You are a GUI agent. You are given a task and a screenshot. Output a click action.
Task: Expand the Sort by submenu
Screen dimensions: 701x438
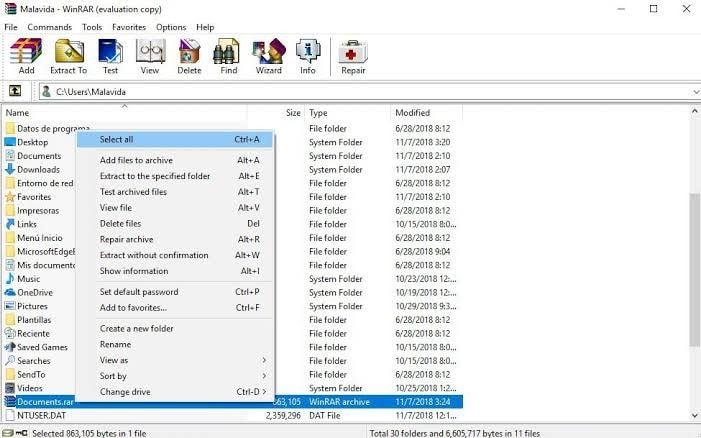click(264, 376)
